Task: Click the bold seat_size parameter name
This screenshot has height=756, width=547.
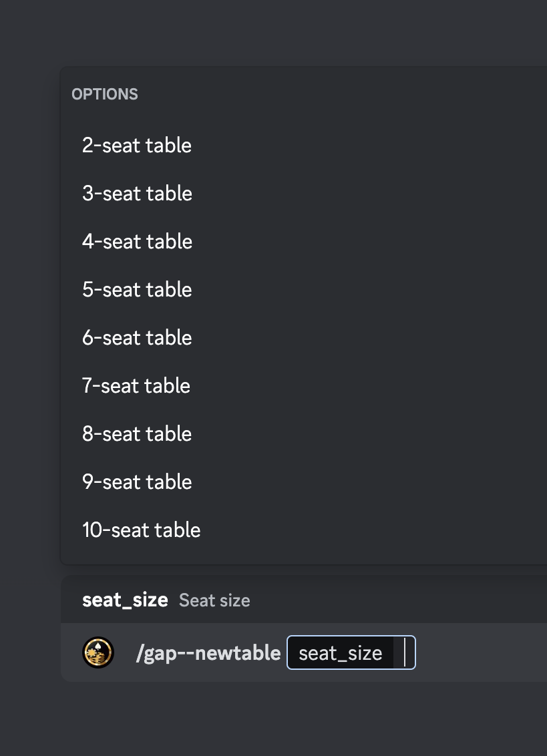Action: pos(125,600)
